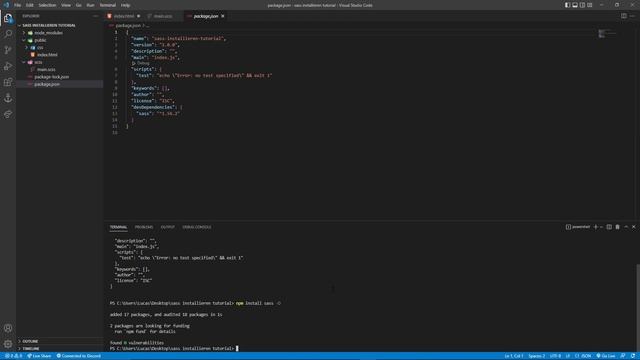Viewport: 640px width, 360px height.
Task: Open the Live Share view in activity bar
Action: [8, 114]
